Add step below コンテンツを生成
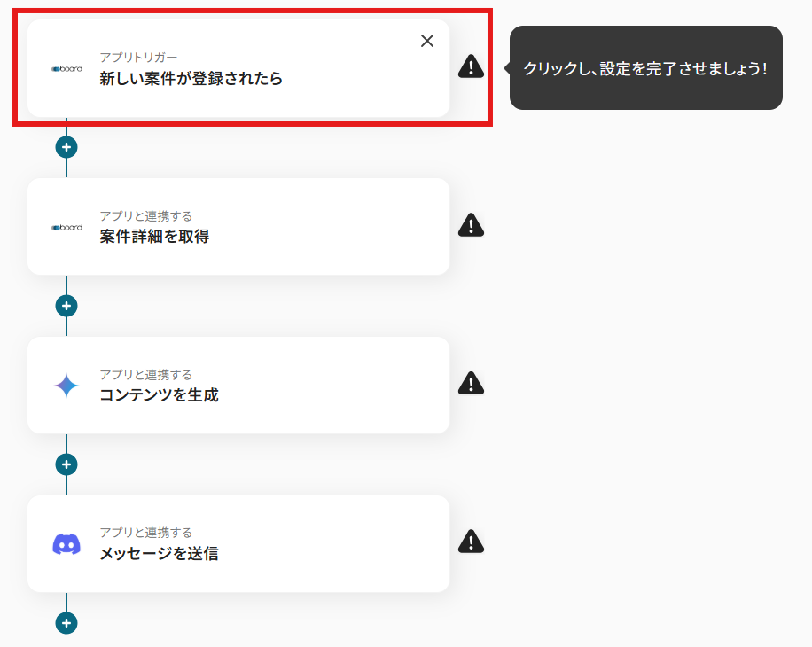 [66, 464]
